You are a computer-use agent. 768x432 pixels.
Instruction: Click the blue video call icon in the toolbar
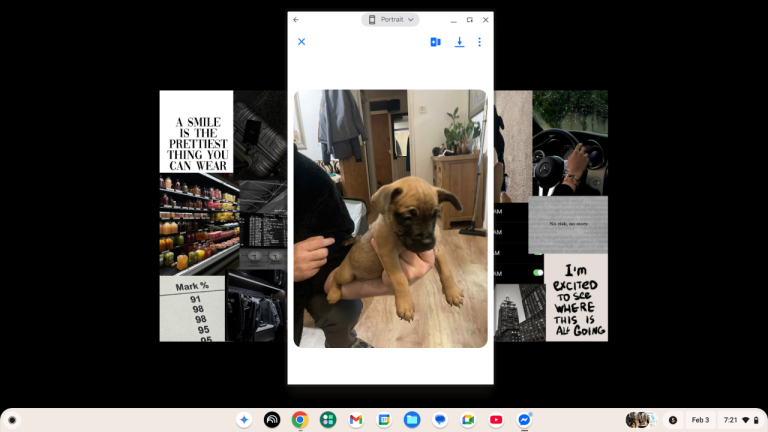(x=435, y=42)
